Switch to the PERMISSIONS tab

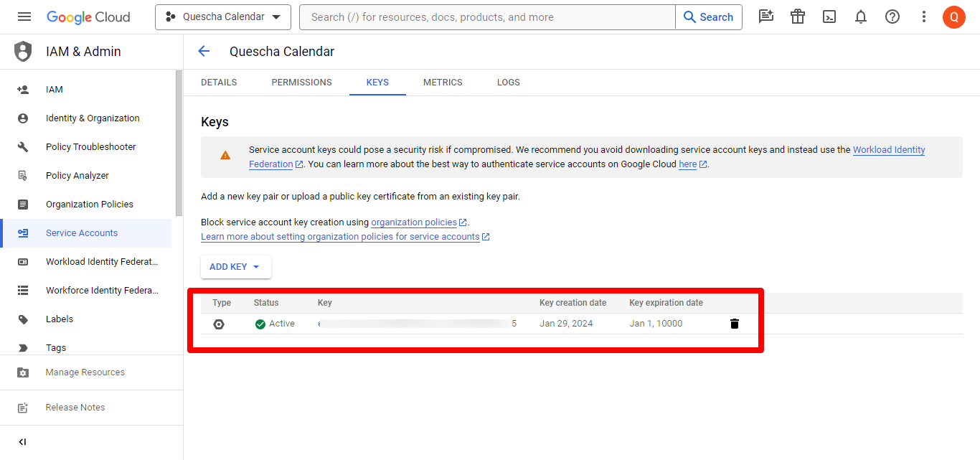301,83
